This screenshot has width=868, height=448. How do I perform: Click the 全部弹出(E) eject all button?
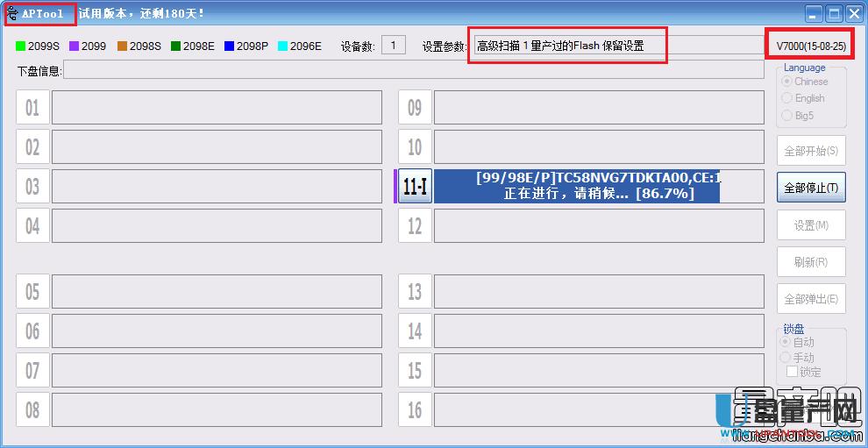point(811,298)
